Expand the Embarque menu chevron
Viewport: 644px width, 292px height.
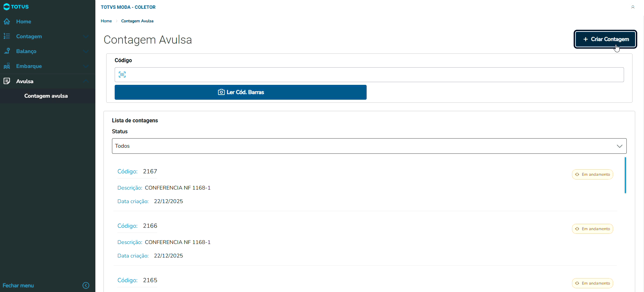pos(86,66)
